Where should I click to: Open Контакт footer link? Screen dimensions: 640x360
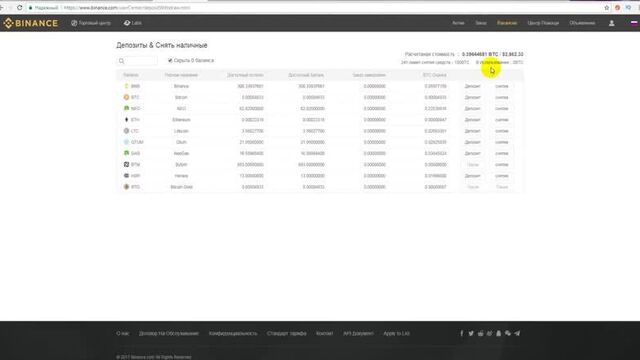coord(324,333)
